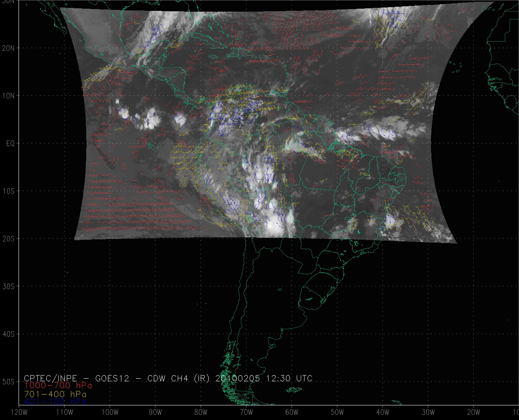Click the CPTEC/INPE GOES12 title text
The image size is (519, 420).
point(168,378)
